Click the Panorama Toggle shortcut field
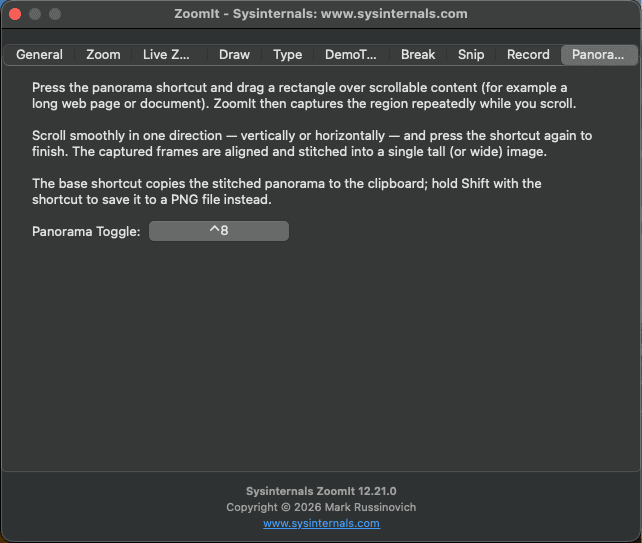Image resolution: width=642 pixels, height=543 pixels. [x=219, y=231]
